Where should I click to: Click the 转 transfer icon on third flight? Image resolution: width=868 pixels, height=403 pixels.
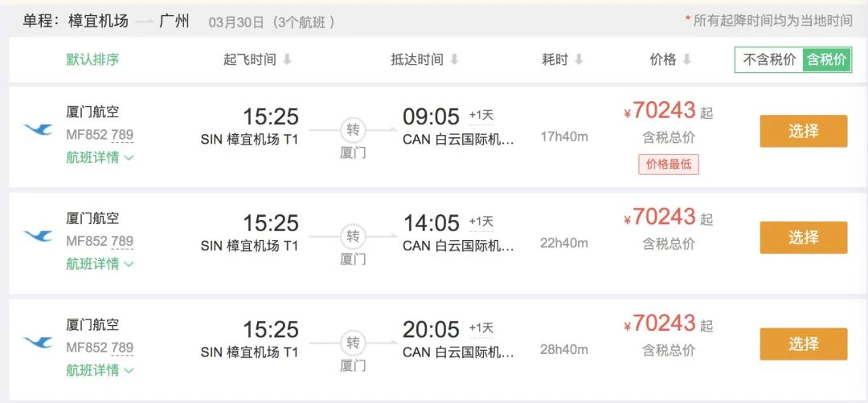[353, 343]
